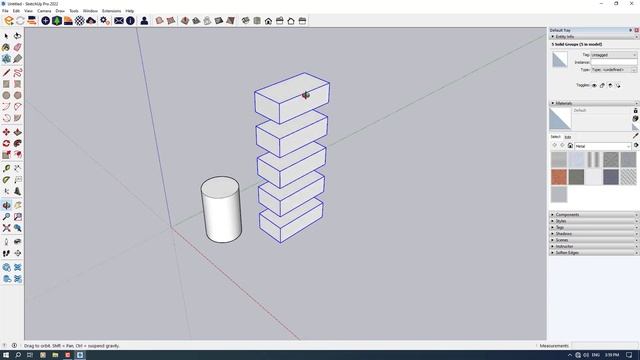Viewport: 640px width, 360px height.
Task: Pick the dark blue metal swatch
Action: (x=611, y=177)
